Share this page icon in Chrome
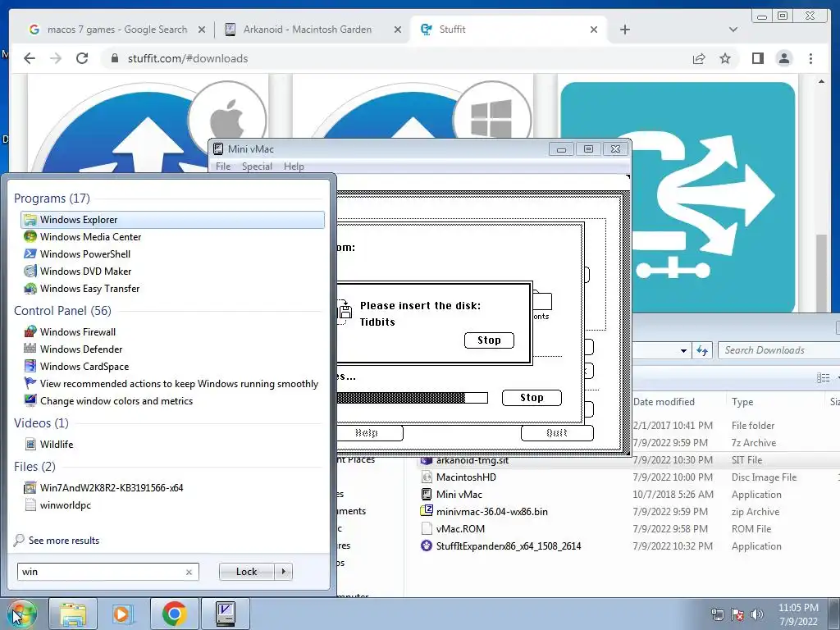The width and height of the screenshot is (840, 630). pos(699,58)
